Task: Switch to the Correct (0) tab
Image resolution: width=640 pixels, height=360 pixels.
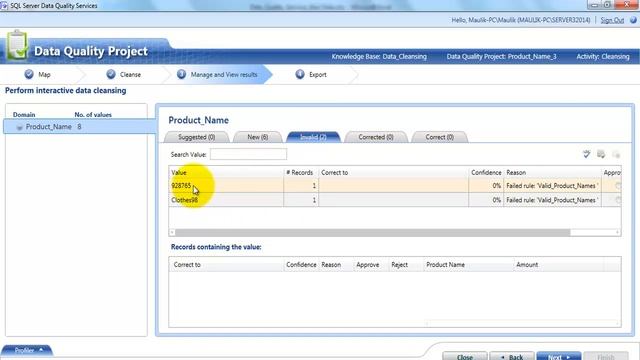Action: pos(440,137)
